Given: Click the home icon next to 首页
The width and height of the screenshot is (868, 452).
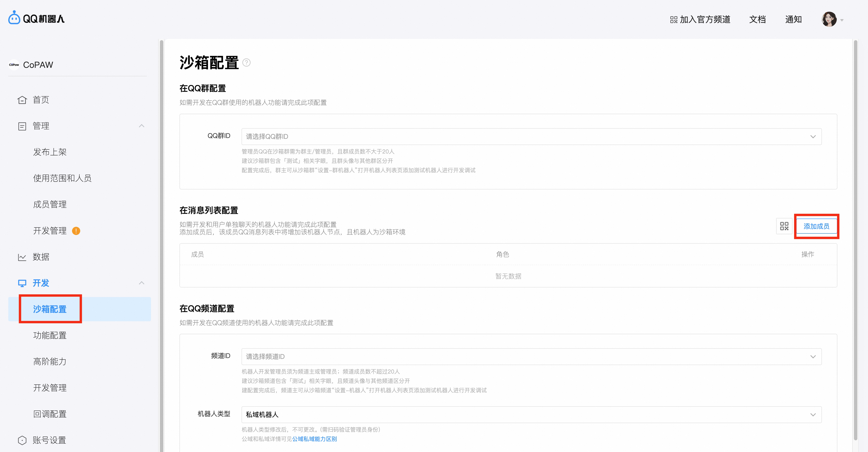Looking at the screenshot, I should pyautogui.click(x=22, y=100).
